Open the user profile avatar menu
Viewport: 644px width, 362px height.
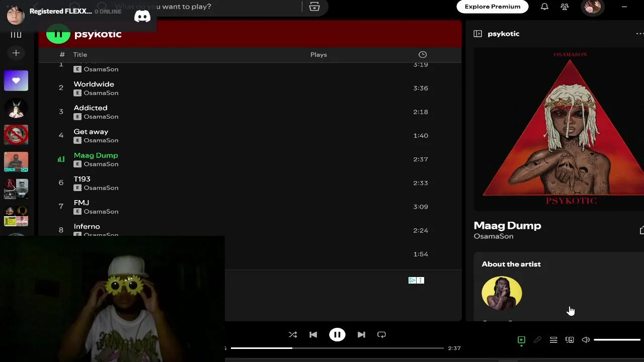point(592,7)
